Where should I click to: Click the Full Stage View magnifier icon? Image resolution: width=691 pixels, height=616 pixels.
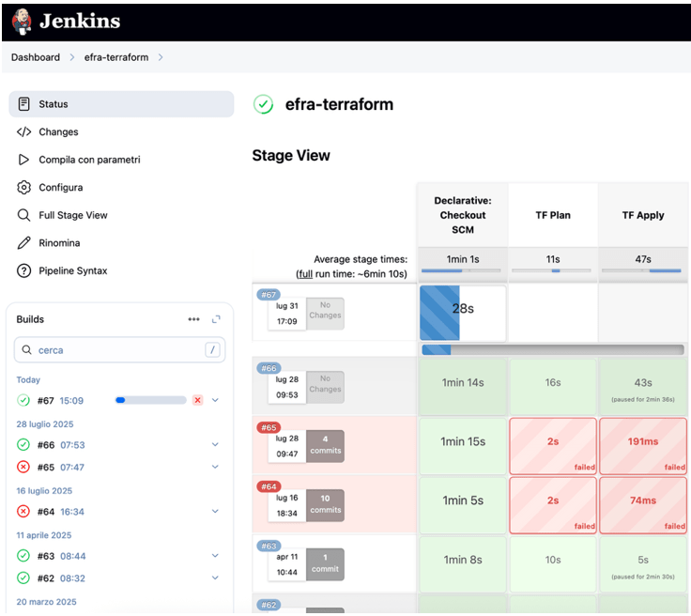click(24, 215)
